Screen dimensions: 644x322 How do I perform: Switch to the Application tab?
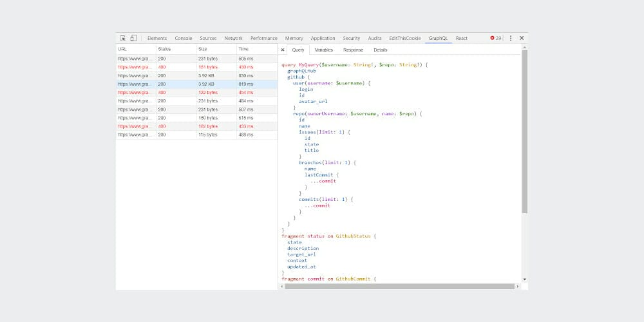point(323,38)
